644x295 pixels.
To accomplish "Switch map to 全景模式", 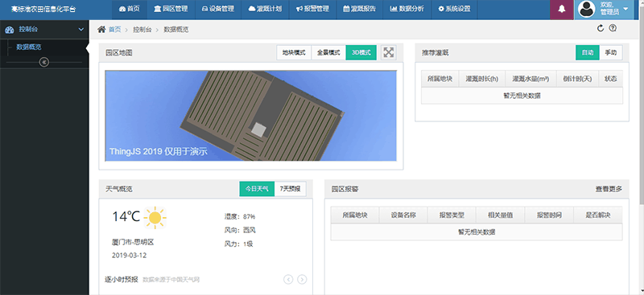I will tap(328, 52).
